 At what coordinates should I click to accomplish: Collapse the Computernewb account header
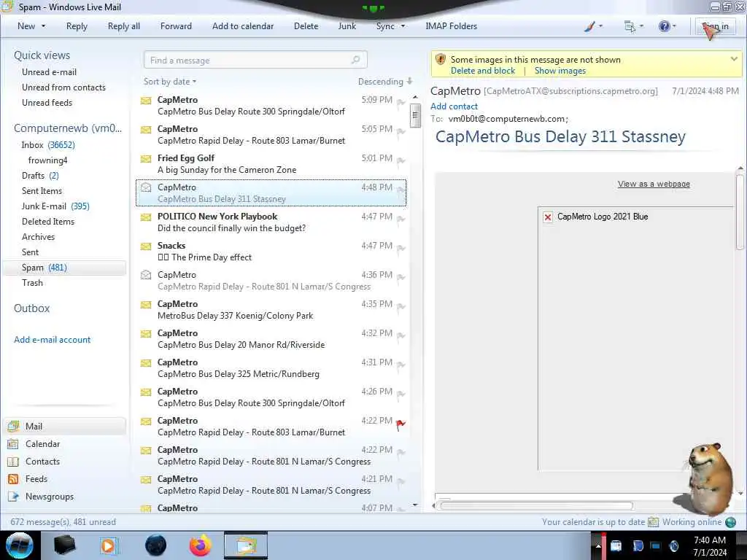click(68, 128)
